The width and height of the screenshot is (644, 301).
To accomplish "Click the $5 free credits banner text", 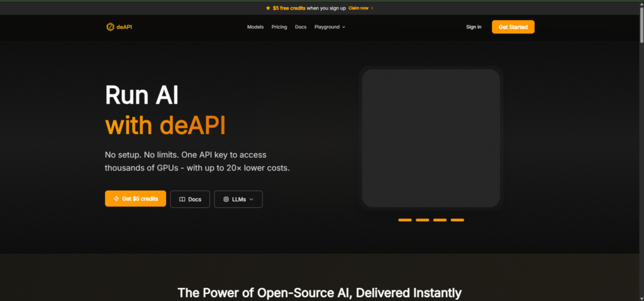I will [x=289, y=8].
